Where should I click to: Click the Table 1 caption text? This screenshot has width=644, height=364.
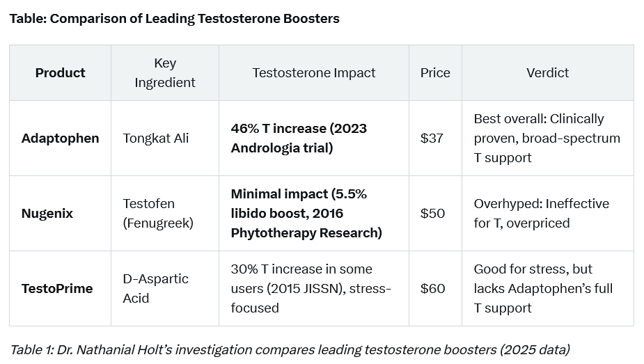pyautogui.click(x=289, y=349)
